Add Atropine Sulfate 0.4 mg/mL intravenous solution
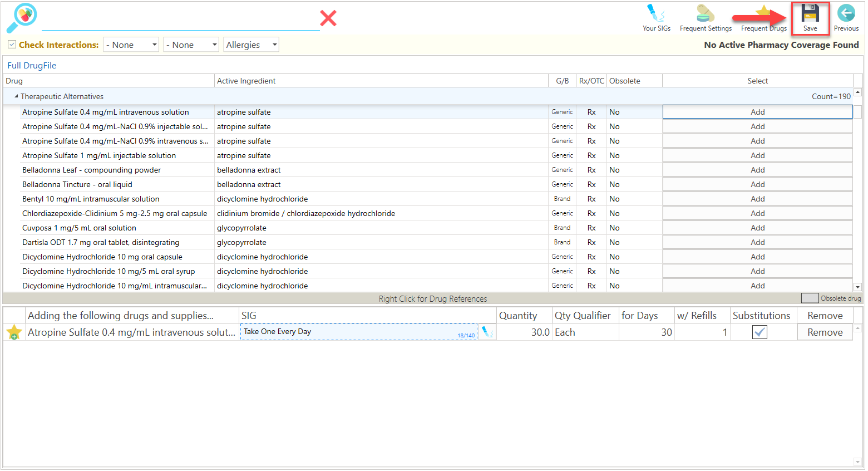The width and height of the screenshot is (868, 471). tap(757, 112)
